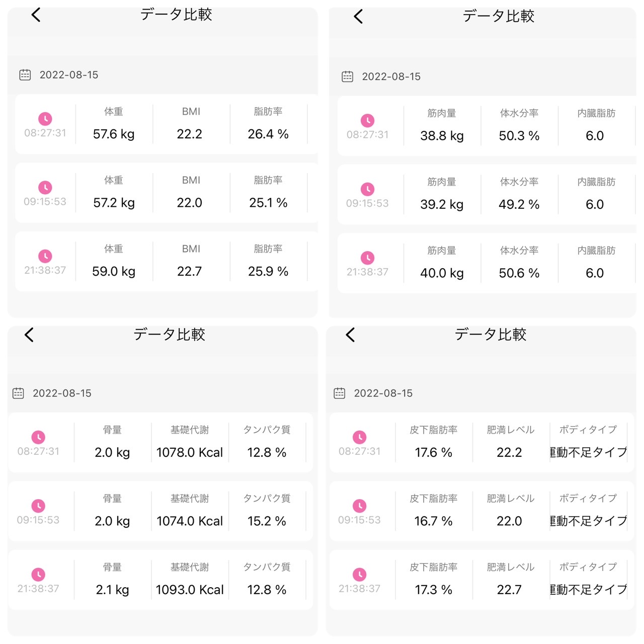Tap back arrow in subcutaneous fat panel
The height and width of the screenshot is (644, 644).
tap(351, 335)
